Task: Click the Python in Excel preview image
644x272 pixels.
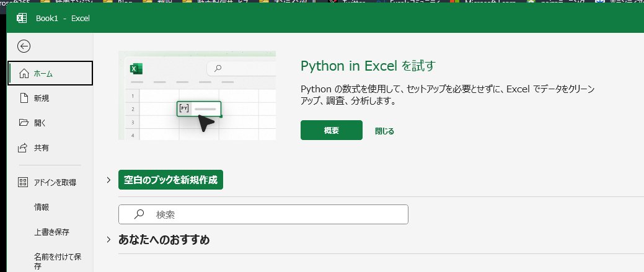Action: pyautogui.click(x=196, y=95)
